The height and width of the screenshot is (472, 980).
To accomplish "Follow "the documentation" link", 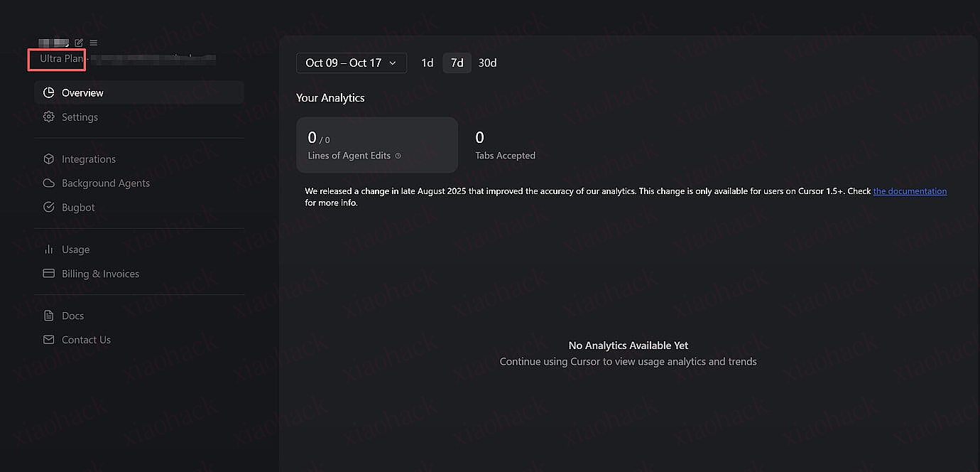I will tap(910, 191).
